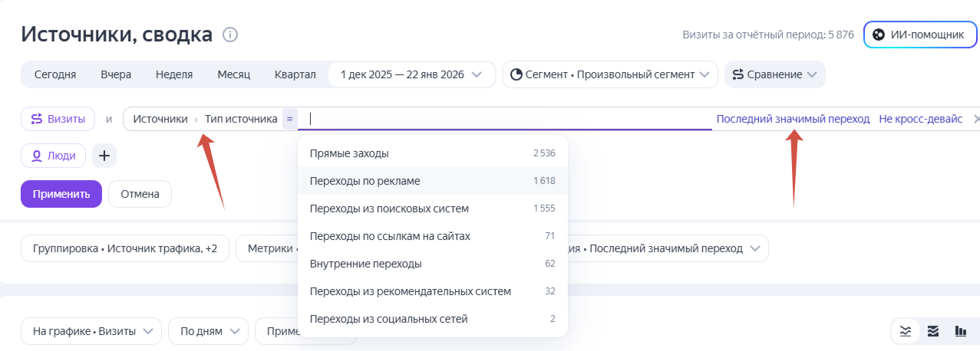Expand the date range 1 дек 2025 dropdown

point(411,74)
